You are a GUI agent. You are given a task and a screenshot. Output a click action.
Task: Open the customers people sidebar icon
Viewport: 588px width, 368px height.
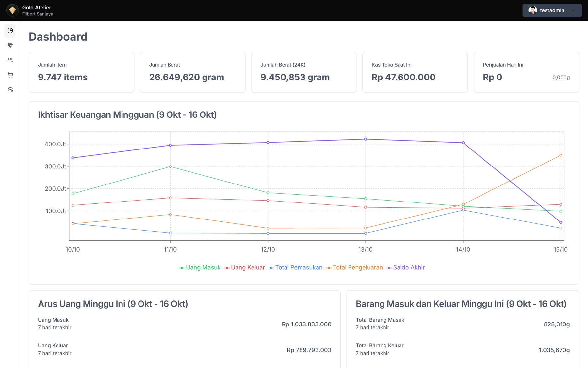click(10, 60)
